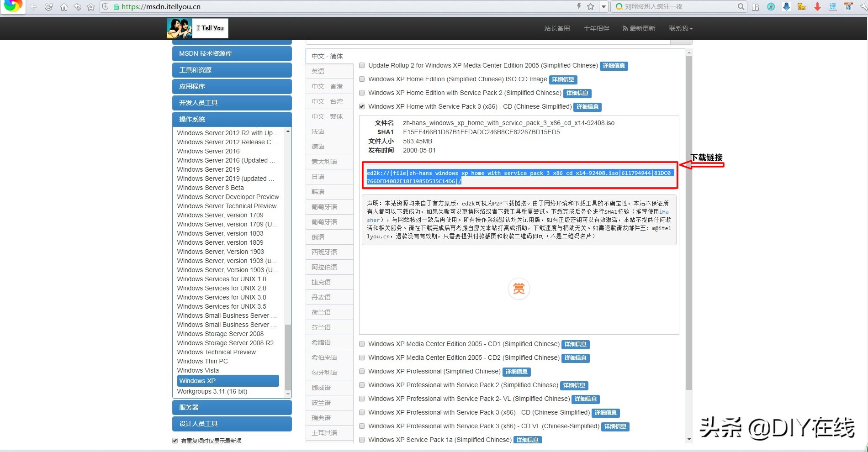Open browser settings via the wrench icon

point(863,6)
